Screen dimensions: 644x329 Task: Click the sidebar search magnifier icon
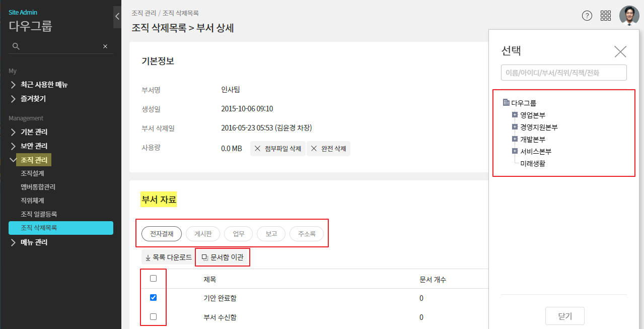[x=16, y=46]
